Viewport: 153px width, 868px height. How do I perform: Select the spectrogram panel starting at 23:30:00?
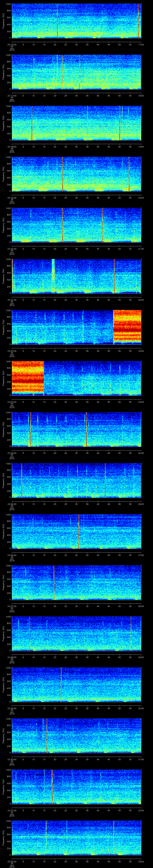click(x=77, y=736)
